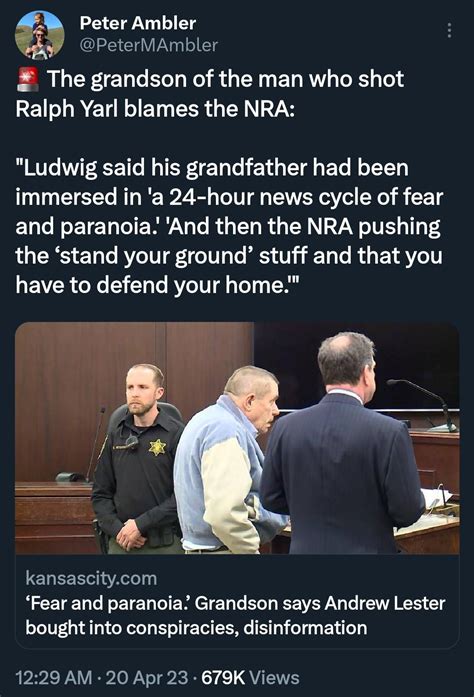Open the @PeterMAmbler handle
The height and width of the screenshot is (697, 474).
click(149, 45)
